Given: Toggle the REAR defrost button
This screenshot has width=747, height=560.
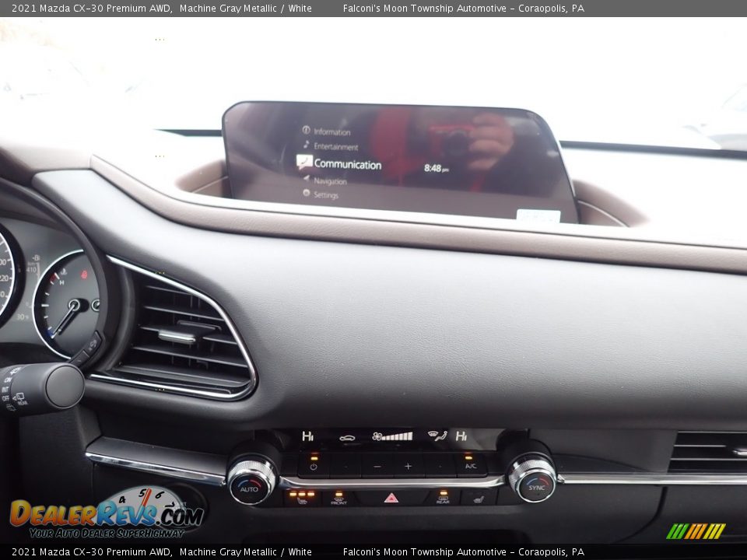Looking at the screenshot, I should [443, 498].
